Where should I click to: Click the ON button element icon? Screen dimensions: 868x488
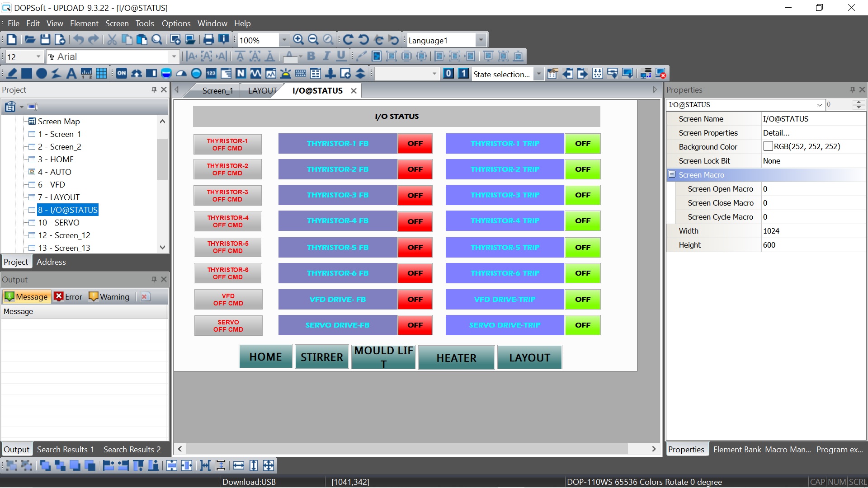pyautogui.click(x=122, y=73)
